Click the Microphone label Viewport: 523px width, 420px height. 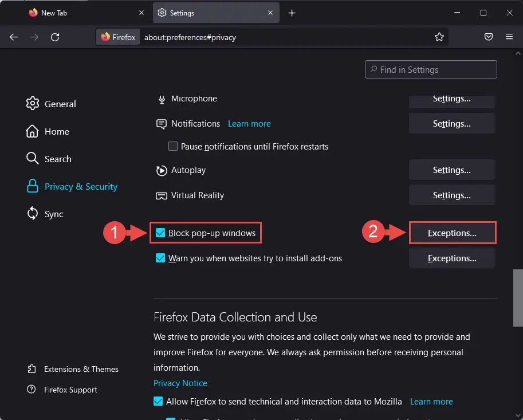pyautogui.click(x=194, y=99)
